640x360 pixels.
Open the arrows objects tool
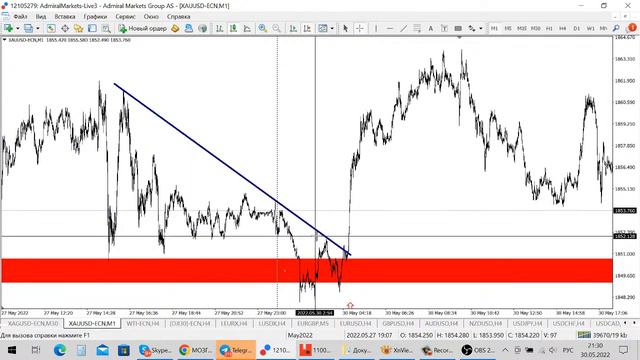472,28
